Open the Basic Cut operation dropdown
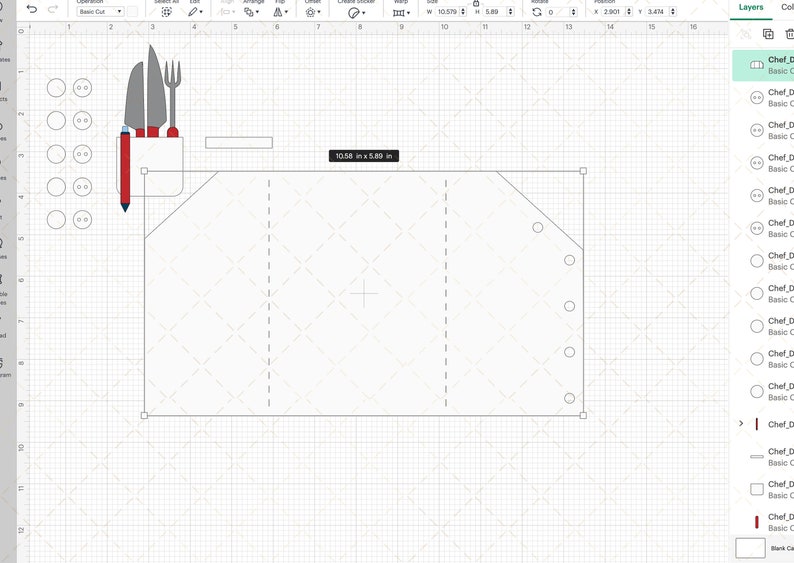 coord(100,11)
